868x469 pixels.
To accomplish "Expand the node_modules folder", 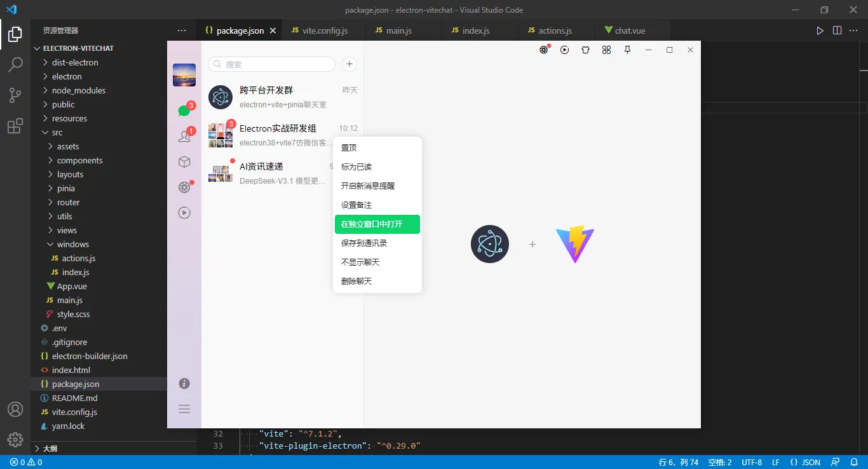I will (78, 90).
